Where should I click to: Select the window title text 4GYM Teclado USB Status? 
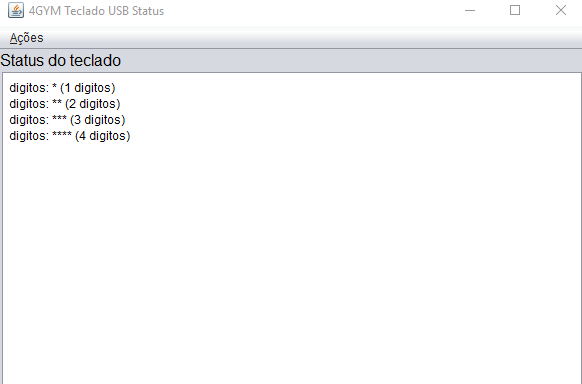pyautogui.click(x=97, y=11)
